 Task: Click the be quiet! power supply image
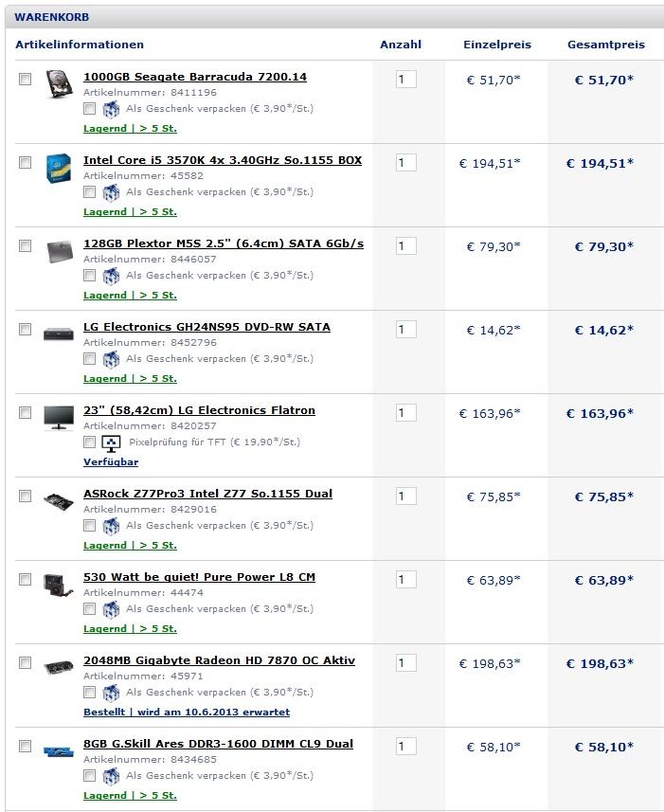pyautogui.click(x=59, y=583)
